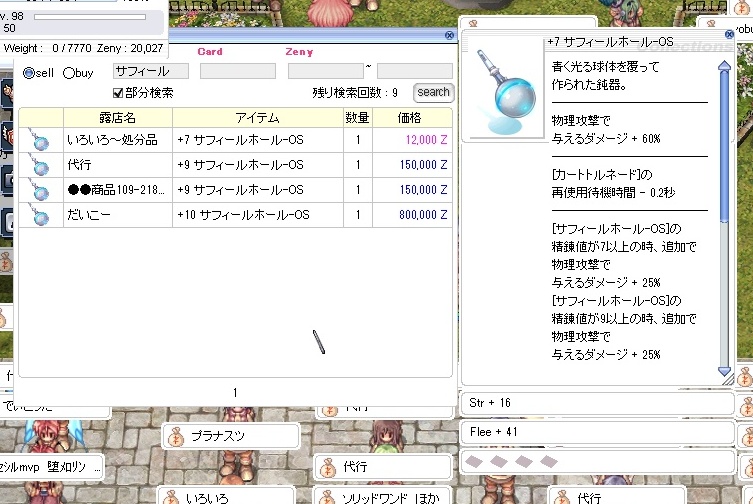
Task: Click the item name field containing サフィール
Action: 151,71
